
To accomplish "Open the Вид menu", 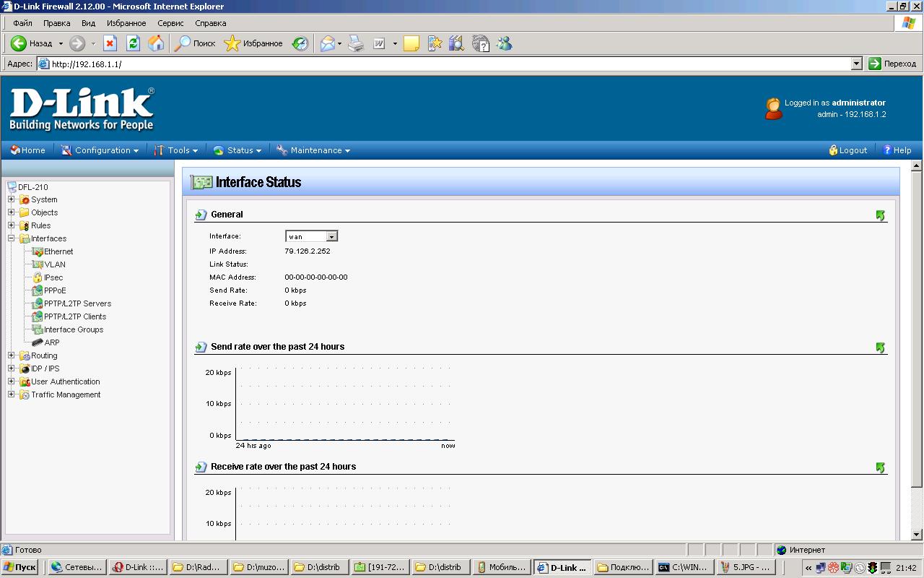I will point(88,23).
